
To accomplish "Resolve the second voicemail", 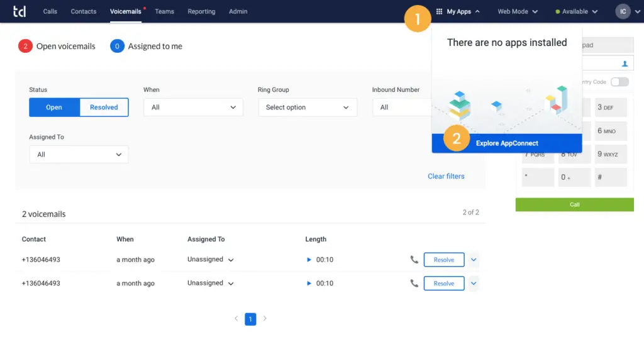I will click(444, 283).
